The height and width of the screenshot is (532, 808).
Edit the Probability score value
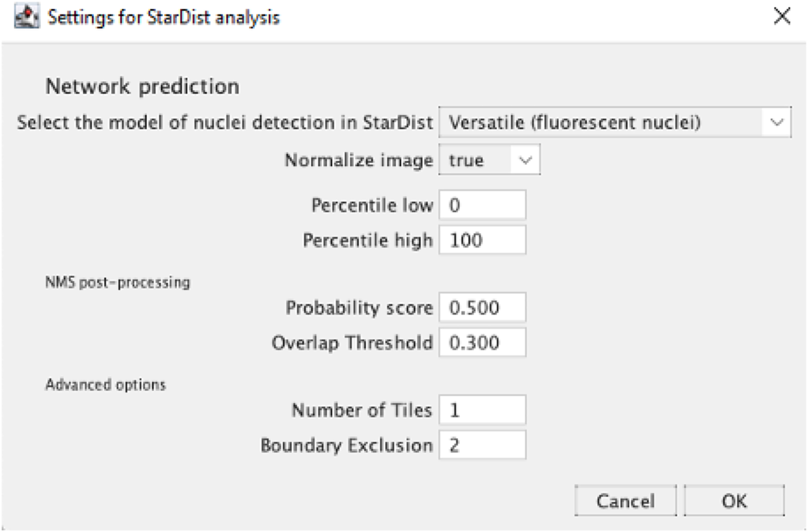tap(482, 308)
